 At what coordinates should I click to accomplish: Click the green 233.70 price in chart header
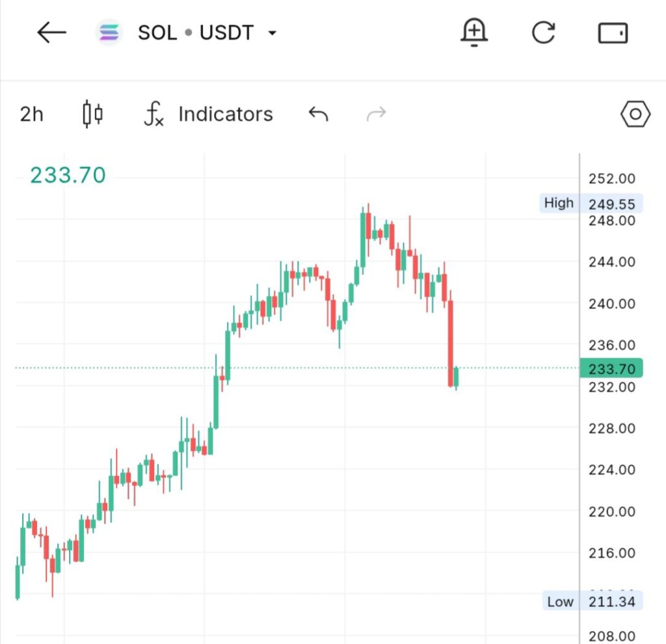coord(68,175)
